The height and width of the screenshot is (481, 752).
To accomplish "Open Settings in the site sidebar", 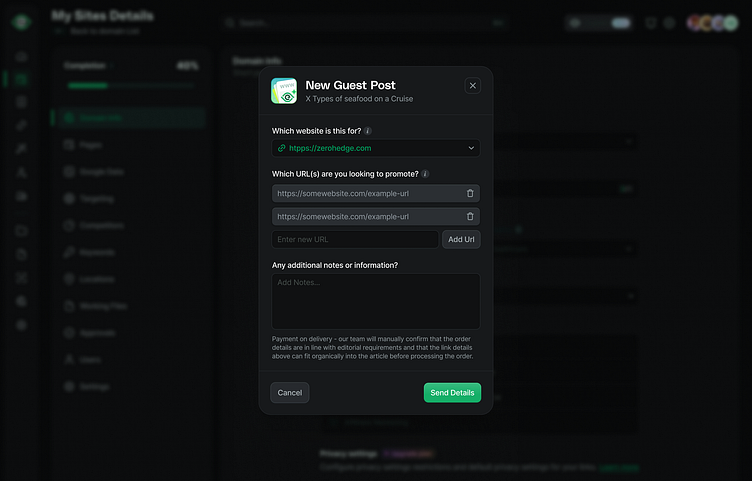I will [x=95, y=386].
